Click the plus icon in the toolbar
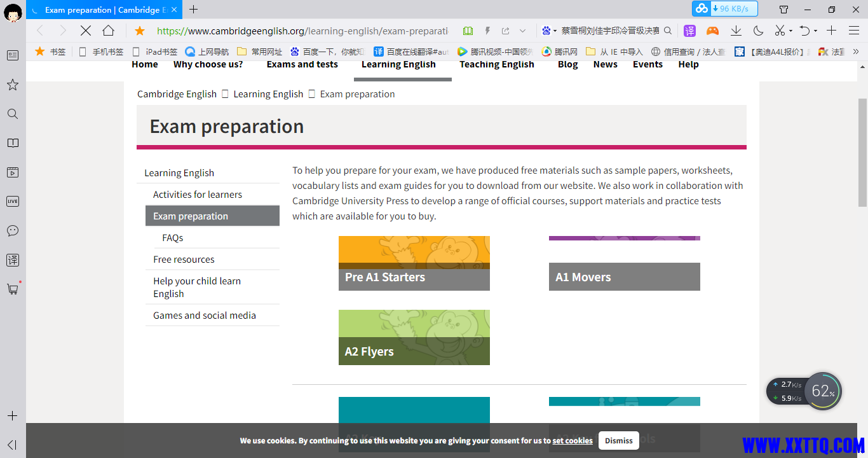 coord(832,31)
